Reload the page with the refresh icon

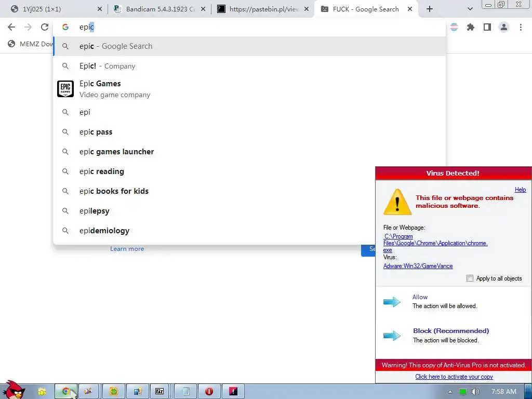pyautogui.click(x=45, y=27)
